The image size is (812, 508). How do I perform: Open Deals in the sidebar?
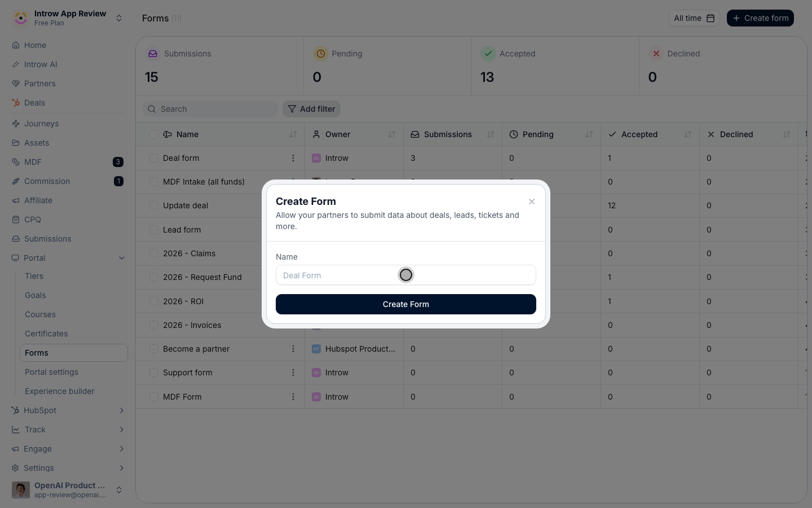[x=34, y=103]
